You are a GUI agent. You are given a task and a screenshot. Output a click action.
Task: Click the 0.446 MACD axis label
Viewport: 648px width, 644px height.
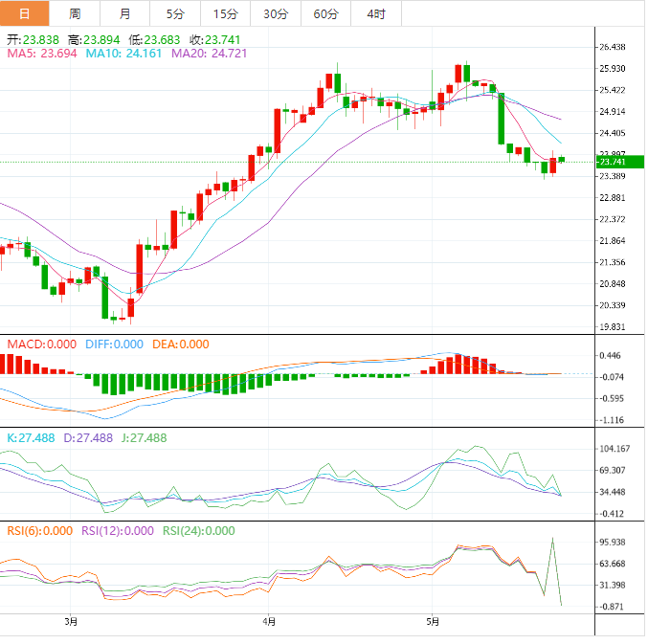point(610,356)
